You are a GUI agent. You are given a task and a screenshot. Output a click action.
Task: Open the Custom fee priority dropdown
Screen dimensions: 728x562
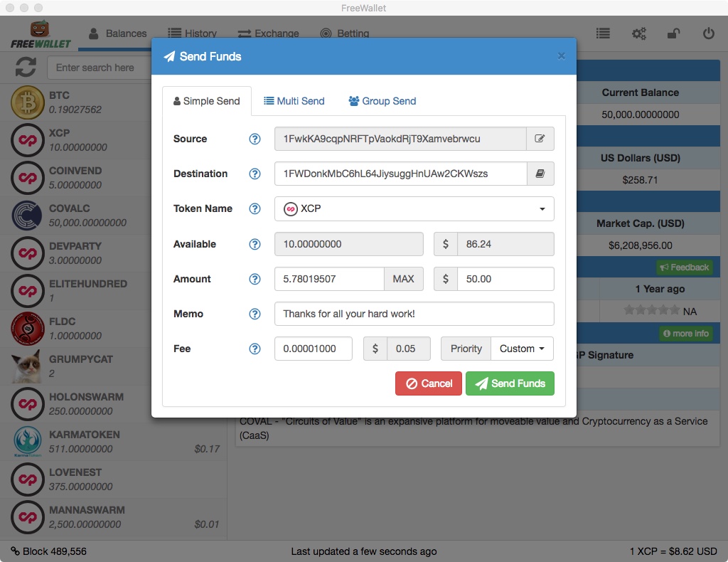[522, 349]
